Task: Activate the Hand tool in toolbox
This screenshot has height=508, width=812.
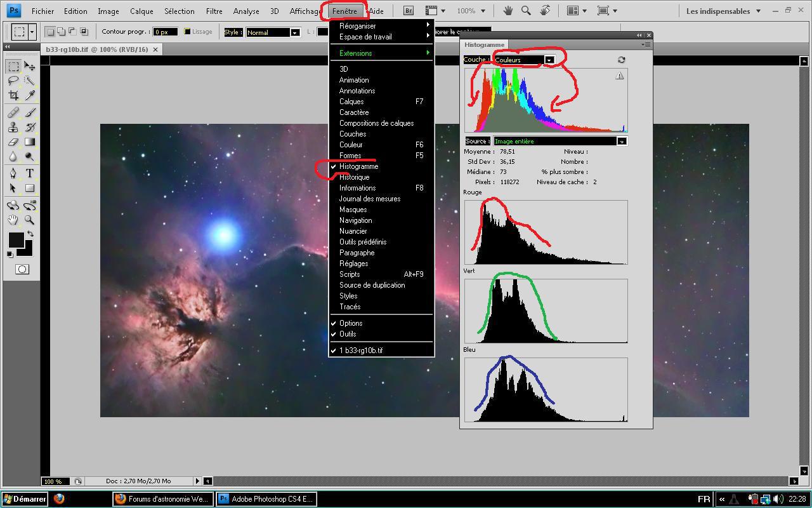Action: pyautogui.click(x=13, y=220)
